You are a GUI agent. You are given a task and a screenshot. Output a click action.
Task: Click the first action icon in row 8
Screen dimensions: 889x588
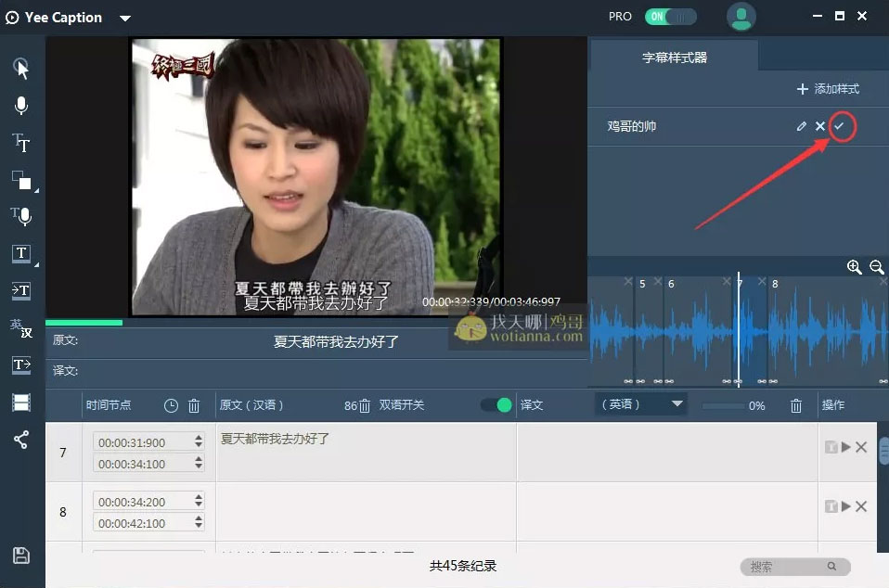pyautogui.click(x=831, y=506)
